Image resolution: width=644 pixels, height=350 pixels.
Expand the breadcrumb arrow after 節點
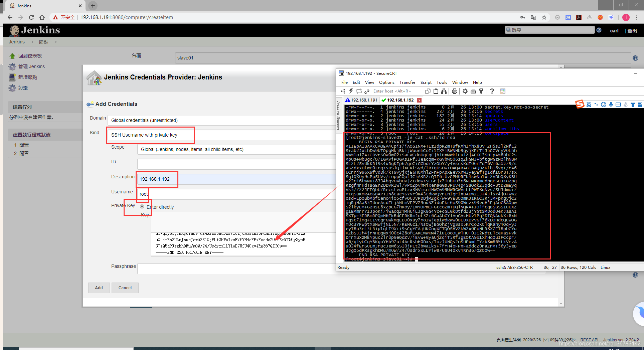pyautogui.click(x=56, y=42)
